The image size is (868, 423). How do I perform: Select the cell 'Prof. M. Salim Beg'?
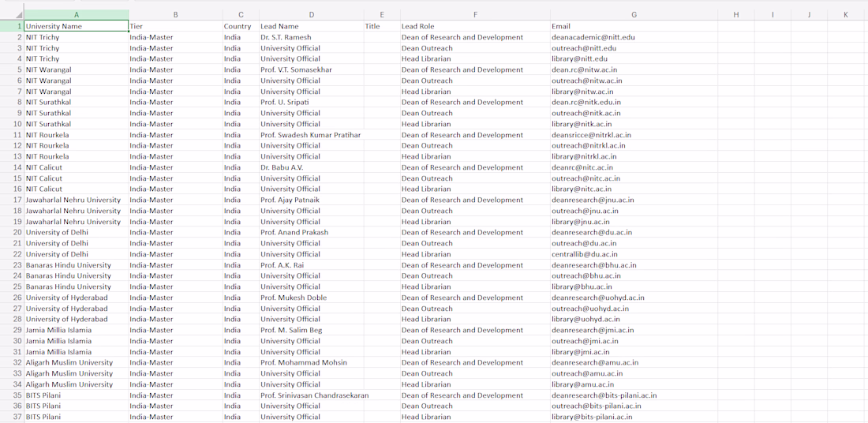coord(312,330)
